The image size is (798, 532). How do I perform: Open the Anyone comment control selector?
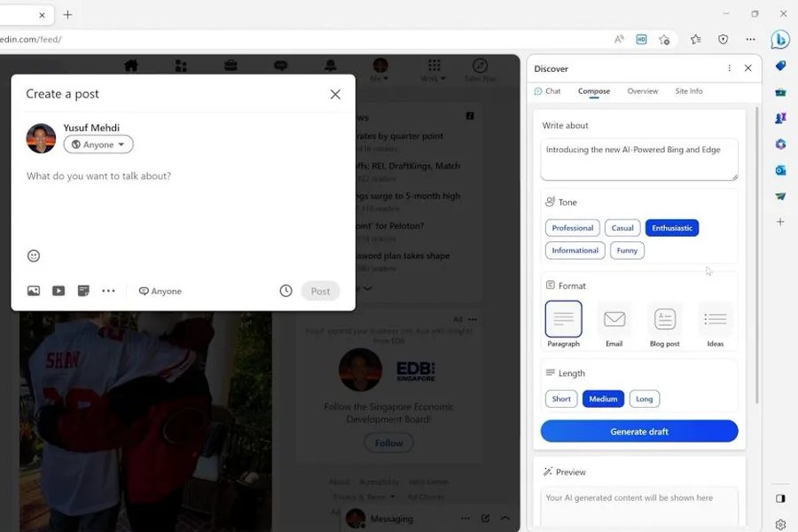click(160, 291)
